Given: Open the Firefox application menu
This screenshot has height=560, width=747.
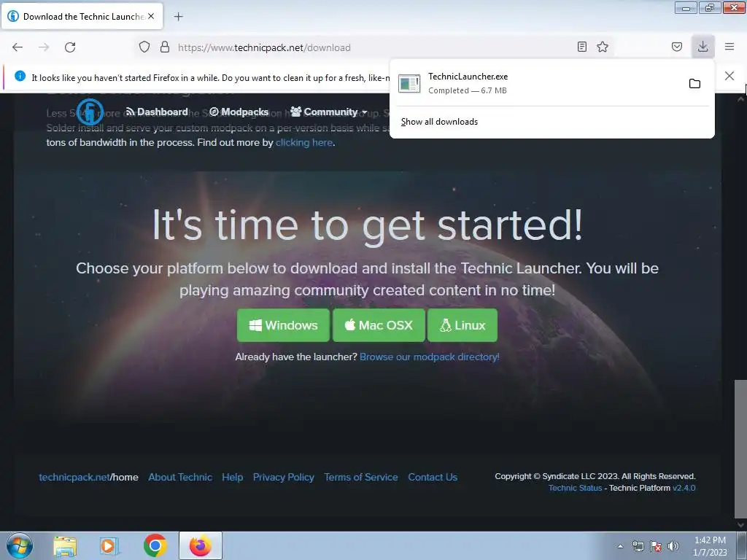Looking at the screenshot, I should pos(729,47).
